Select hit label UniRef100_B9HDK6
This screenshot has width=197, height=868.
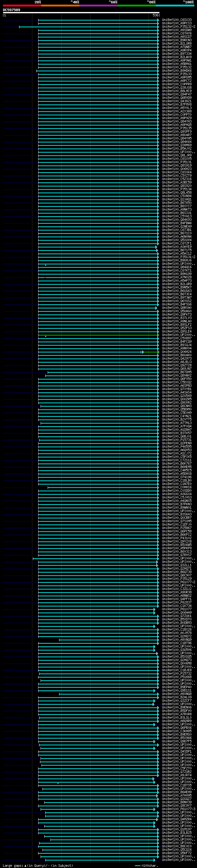[177, 71]
